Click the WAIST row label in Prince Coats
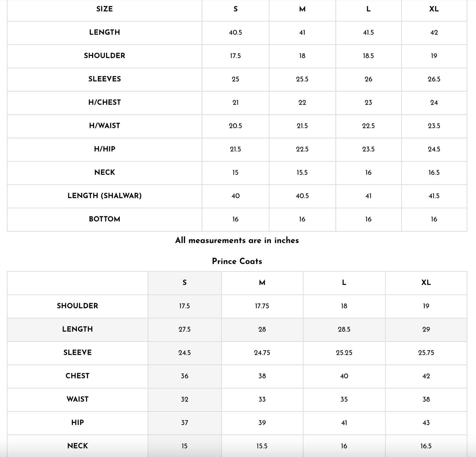Viewport: 476px width, 457px height. pyautogui.click(x=77, y=399)
